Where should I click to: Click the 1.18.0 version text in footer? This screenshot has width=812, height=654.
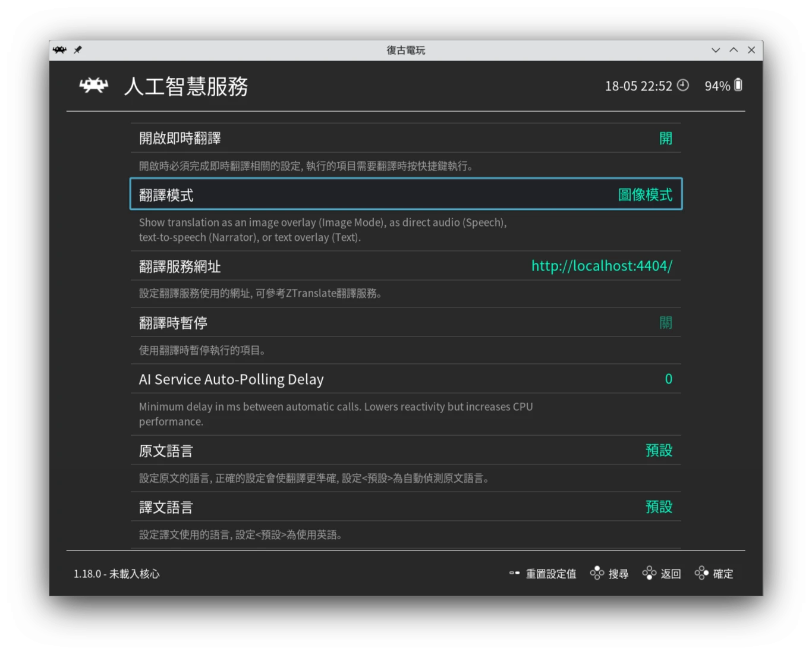(x=117, y=574)
